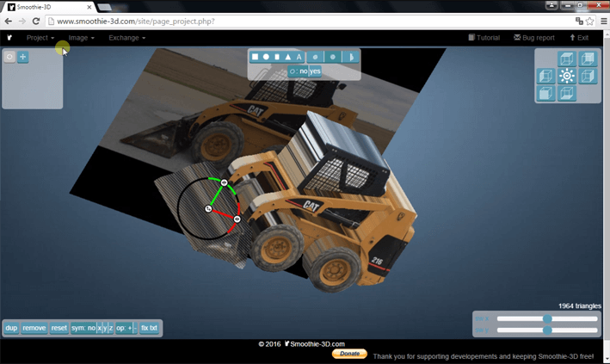
Task: Switch to top face cube view
Action: point(566,59)
